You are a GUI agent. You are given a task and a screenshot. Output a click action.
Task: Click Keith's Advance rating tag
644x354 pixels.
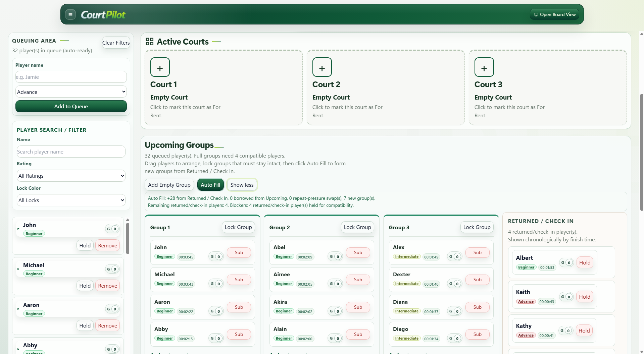526,301
